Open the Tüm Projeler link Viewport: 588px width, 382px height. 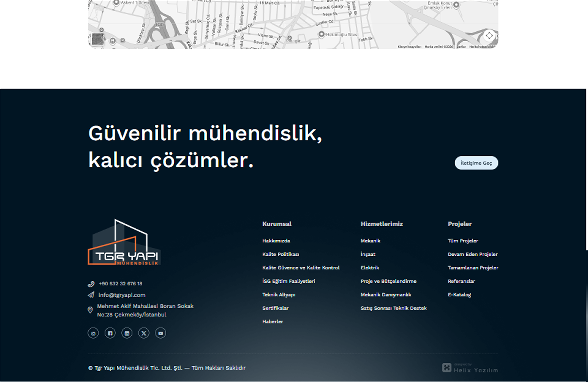coord(463,241)
